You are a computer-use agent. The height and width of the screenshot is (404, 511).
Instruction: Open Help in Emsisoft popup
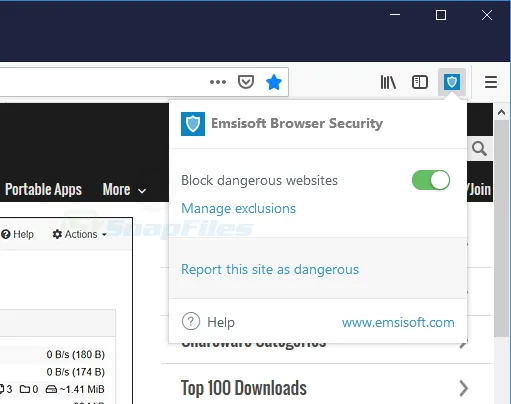tap(221, 322)
